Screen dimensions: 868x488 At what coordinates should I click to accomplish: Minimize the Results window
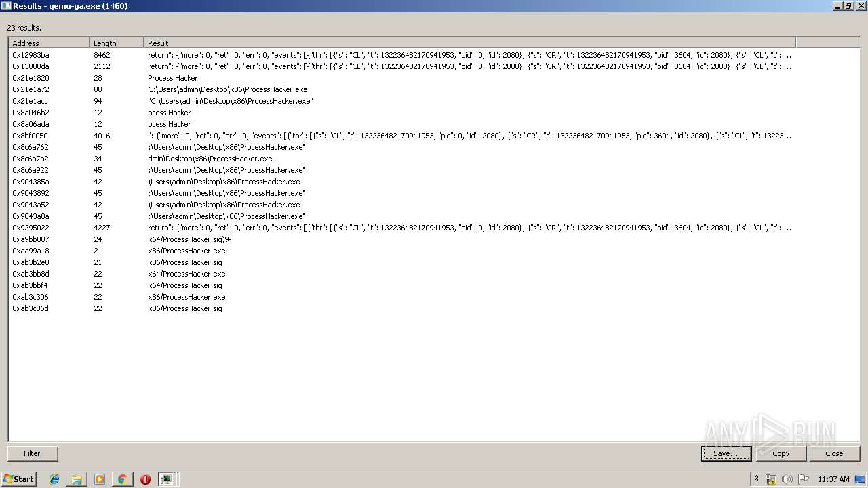(x=837, y=5)
